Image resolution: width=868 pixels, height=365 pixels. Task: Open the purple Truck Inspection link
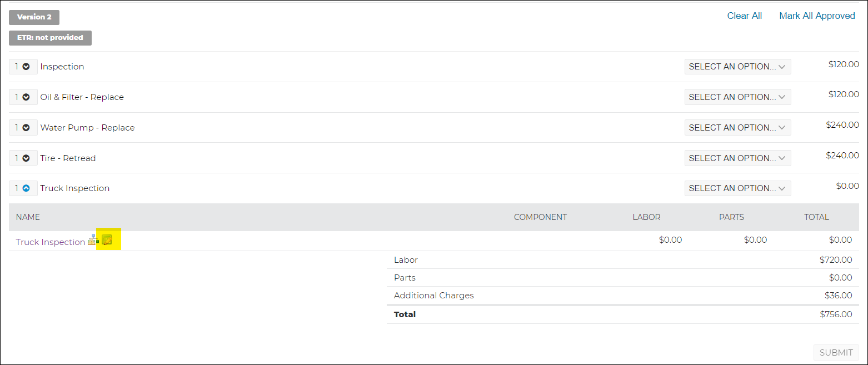tap(50, 242)
